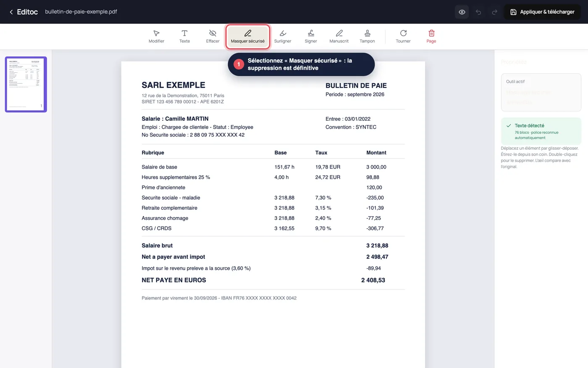Toggle the eye compare-with-original button

[x=462, y=12]
